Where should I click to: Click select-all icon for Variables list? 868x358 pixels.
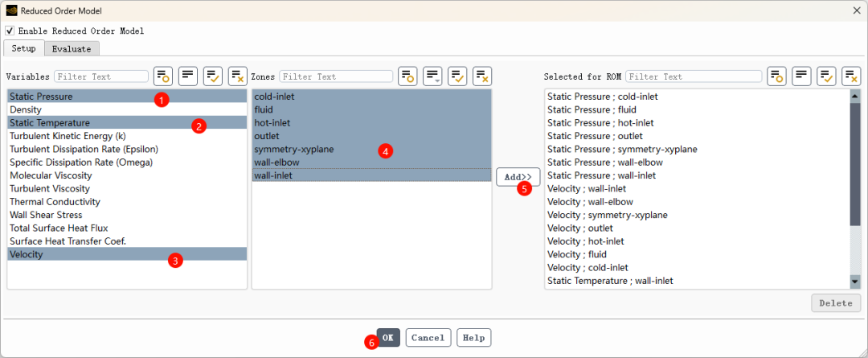(213, 76)
